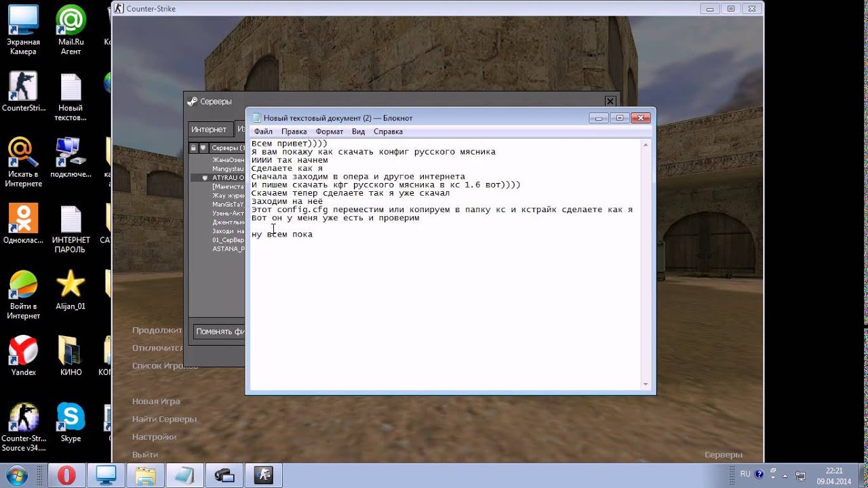Screen dimensions: 868x488
Task: Click Notepad scrollbar up arrow
Action: [646, 144]
